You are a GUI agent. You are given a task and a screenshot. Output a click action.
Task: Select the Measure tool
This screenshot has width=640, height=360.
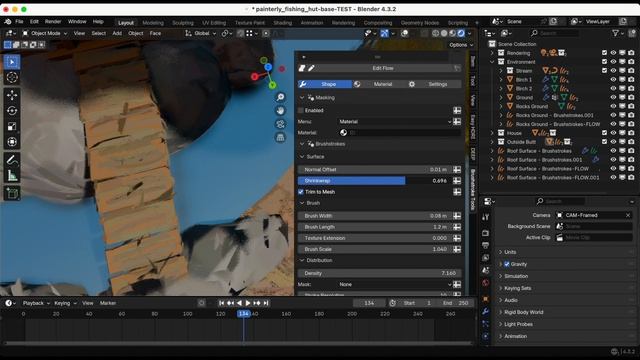[12, 176]
